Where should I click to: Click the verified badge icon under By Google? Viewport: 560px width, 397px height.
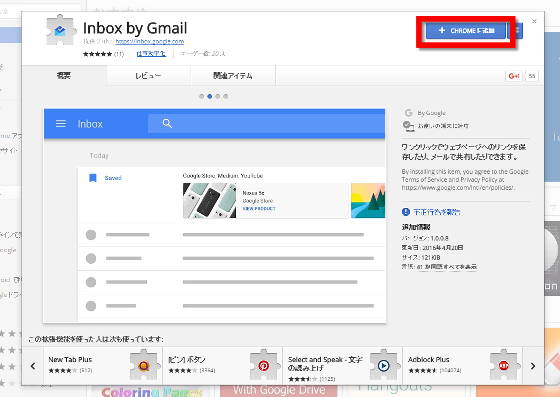pos(408,126)
